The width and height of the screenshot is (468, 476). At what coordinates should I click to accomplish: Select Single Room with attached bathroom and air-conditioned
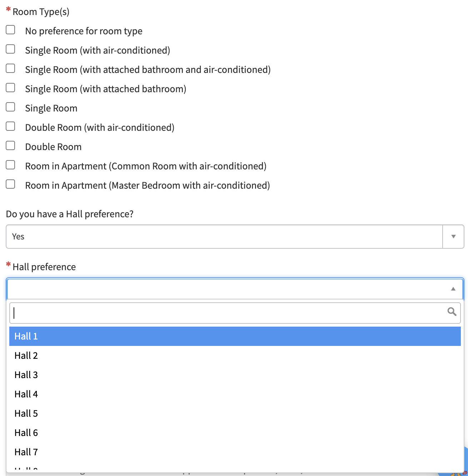[x=11, y=68]
